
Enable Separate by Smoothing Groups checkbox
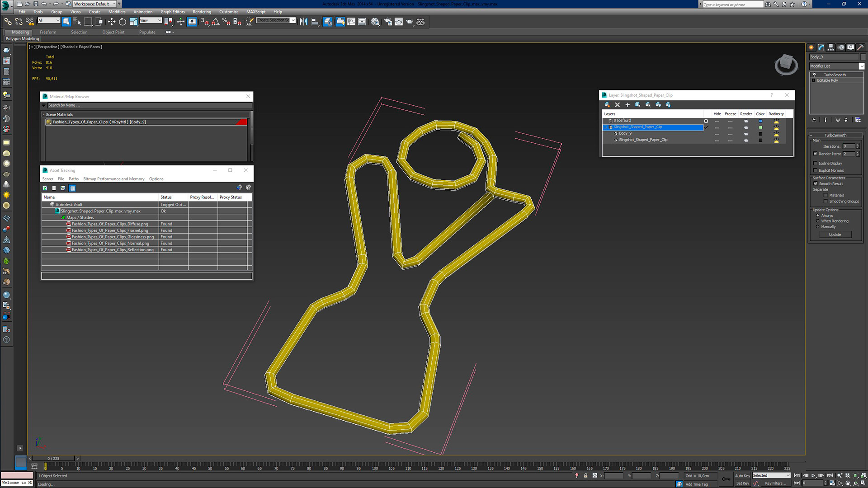(x=826, y=201)
